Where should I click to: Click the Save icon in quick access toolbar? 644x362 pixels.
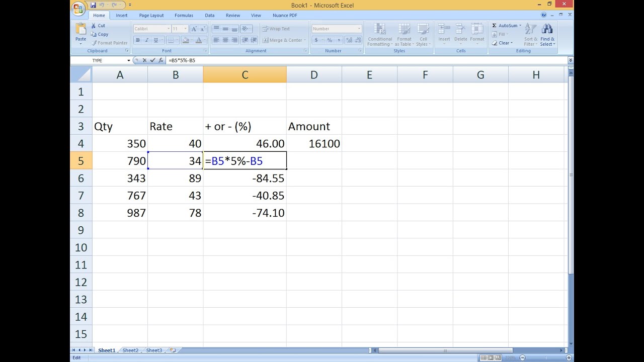(93, 5)
